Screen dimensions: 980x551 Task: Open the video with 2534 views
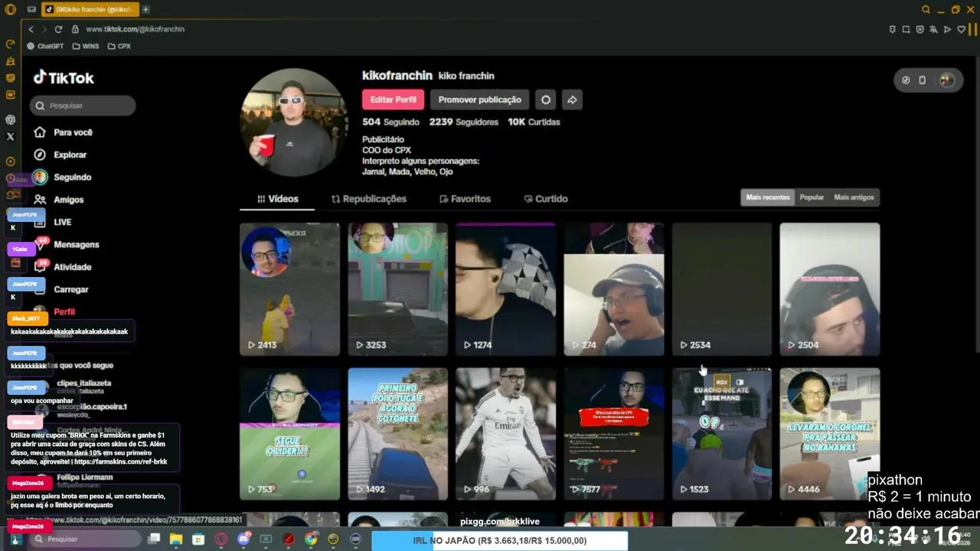[x=722, y=289]
